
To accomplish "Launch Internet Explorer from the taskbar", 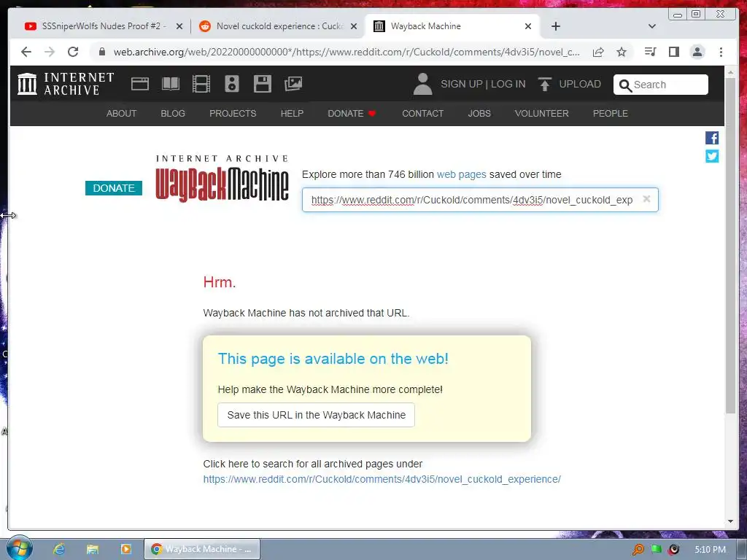I will coord(59,549).
